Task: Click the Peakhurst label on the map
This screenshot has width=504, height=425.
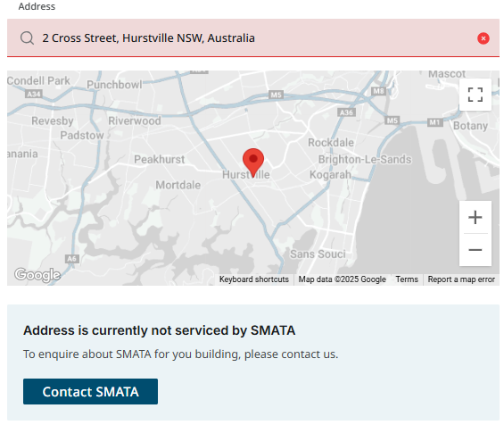Action: coord(159,159)
